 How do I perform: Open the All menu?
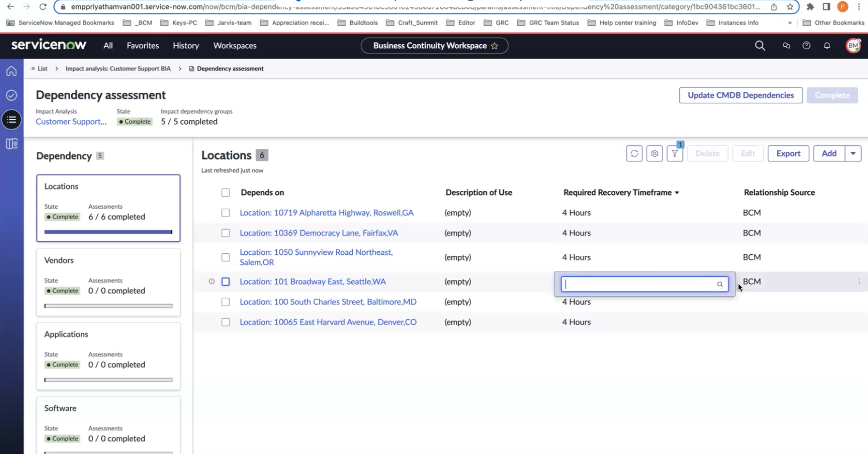[108, 46]
